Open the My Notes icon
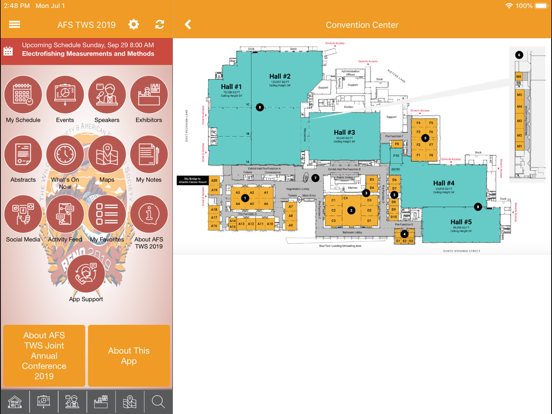 (149, 155)
